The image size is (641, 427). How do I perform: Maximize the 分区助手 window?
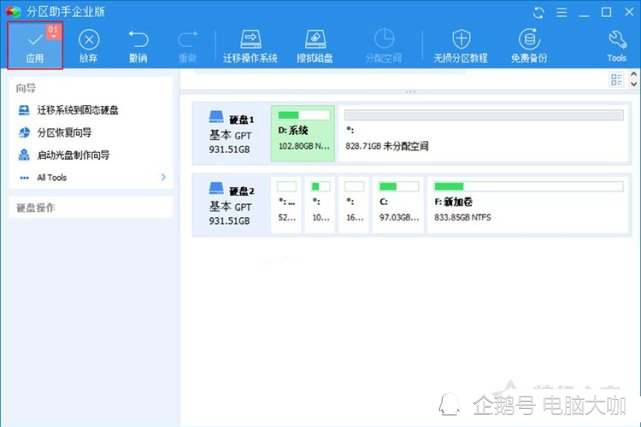607,12
